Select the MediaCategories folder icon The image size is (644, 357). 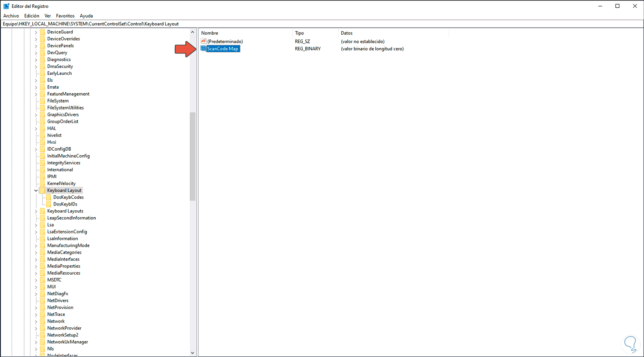pyautogui.click(x=43, y=252)
